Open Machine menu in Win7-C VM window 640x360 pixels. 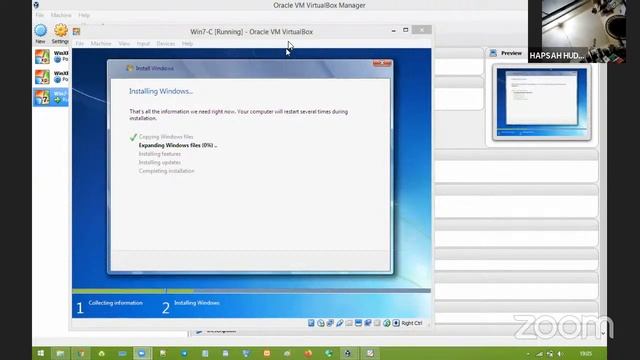101,43
